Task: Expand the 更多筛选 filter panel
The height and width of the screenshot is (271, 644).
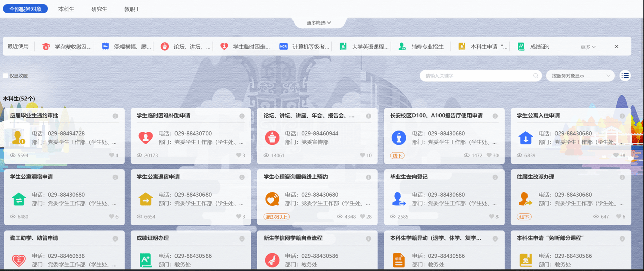Action: click(x=319, y=23)
